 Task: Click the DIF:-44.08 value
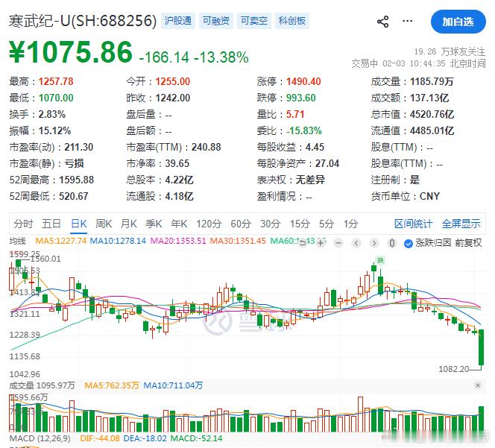pos(100,438)
